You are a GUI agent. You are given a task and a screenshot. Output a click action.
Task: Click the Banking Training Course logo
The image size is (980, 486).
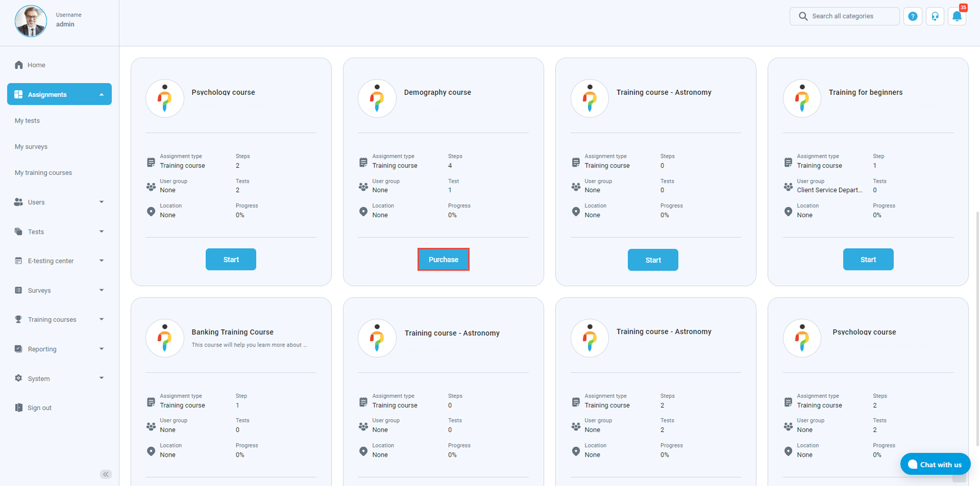coord(164,338)
